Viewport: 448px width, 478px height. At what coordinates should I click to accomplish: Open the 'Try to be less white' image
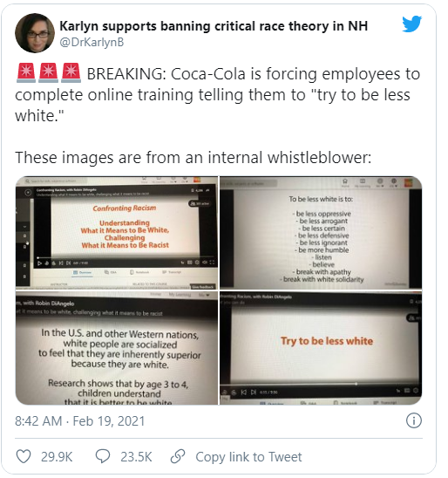[321, 348]
